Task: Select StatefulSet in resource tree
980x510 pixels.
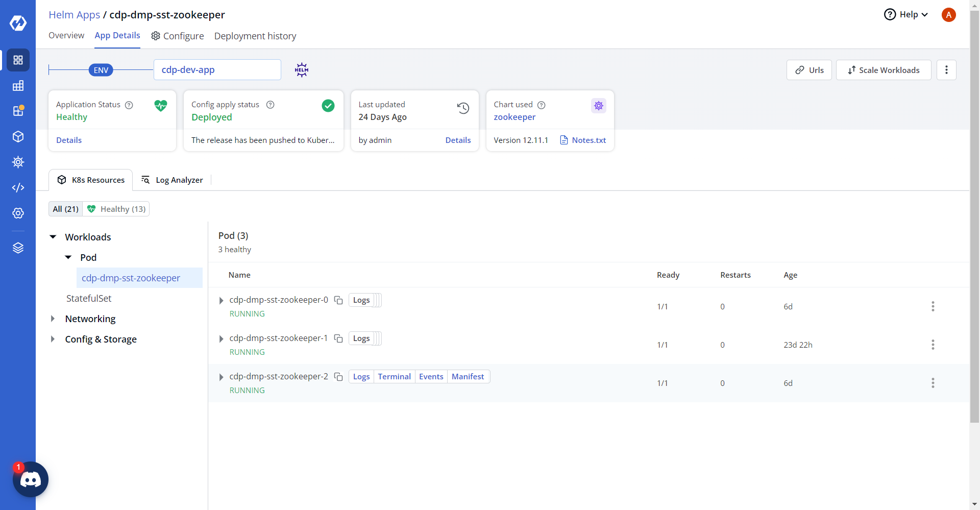Action: (x=89, y=298)
